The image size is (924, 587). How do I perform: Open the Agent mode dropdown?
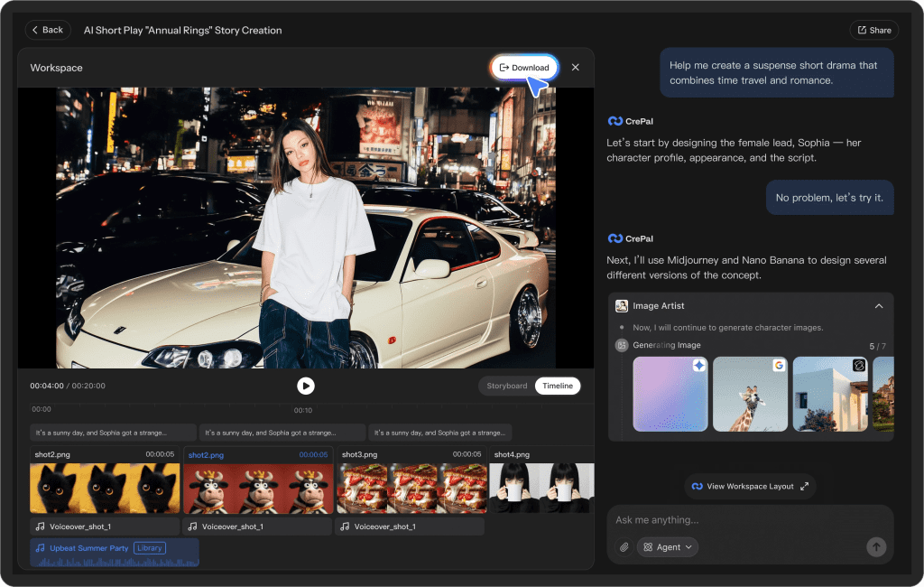[668, 546]
